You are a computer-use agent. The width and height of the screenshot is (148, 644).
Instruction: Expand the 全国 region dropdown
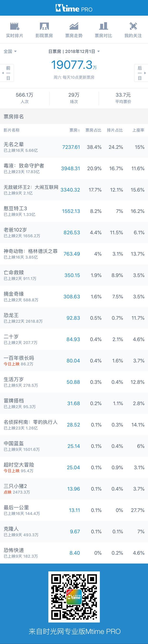pos(10,51)
